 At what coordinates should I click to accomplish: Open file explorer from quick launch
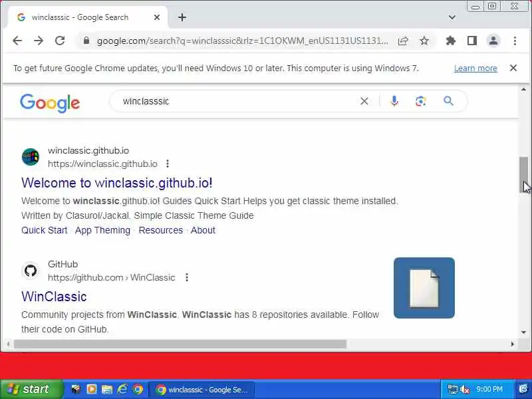107,389
